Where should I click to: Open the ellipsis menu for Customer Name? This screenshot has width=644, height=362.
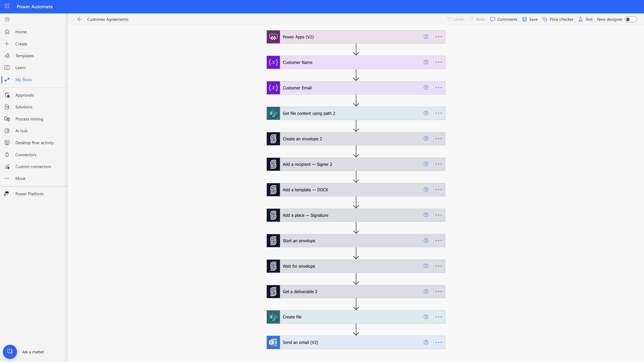point(439,63)
